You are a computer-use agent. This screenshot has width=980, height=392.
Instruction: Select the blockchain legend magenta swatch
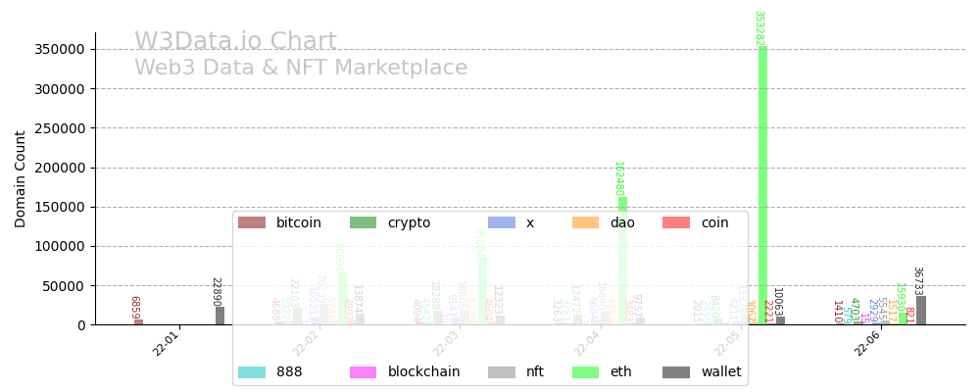coord(364,372)
